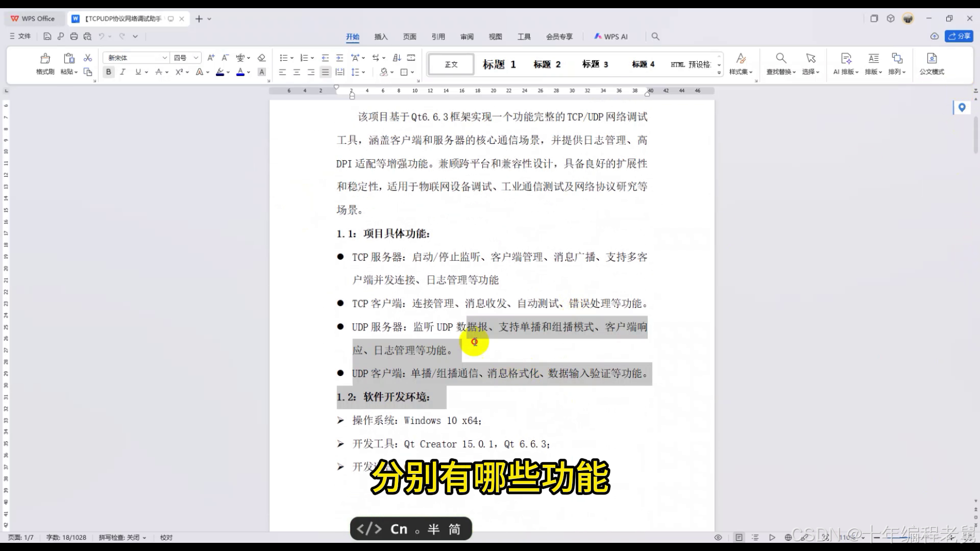Screen dimensions: 980x551
Task: Apply the 标题 1 heading style
Action: (x=499, y=64)
